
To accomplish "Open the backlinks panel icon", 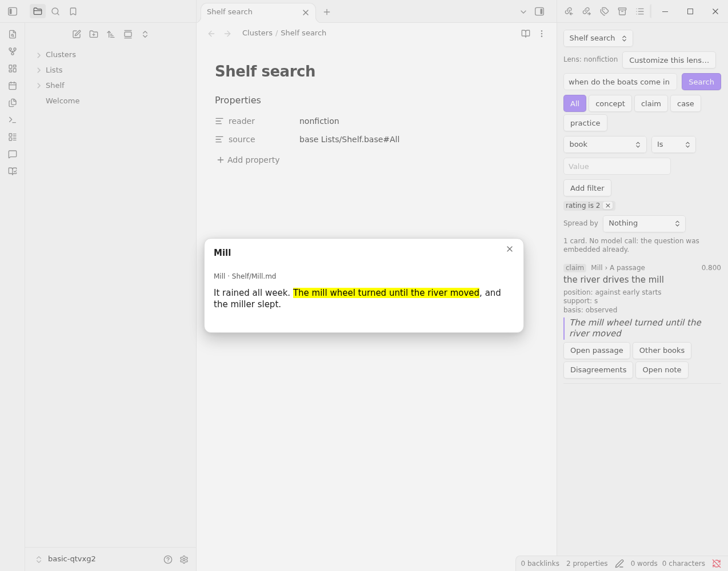I will tap(569, 11).
